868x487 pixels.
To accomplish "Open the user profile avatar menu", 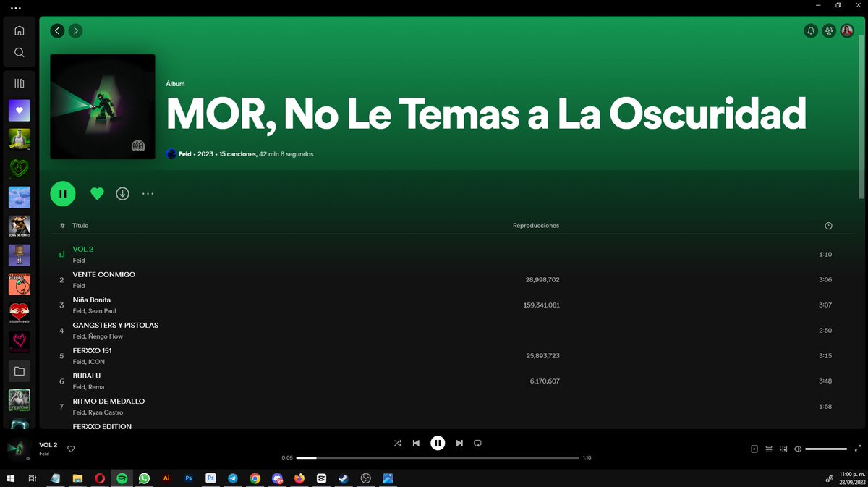I will click(847, 31).
